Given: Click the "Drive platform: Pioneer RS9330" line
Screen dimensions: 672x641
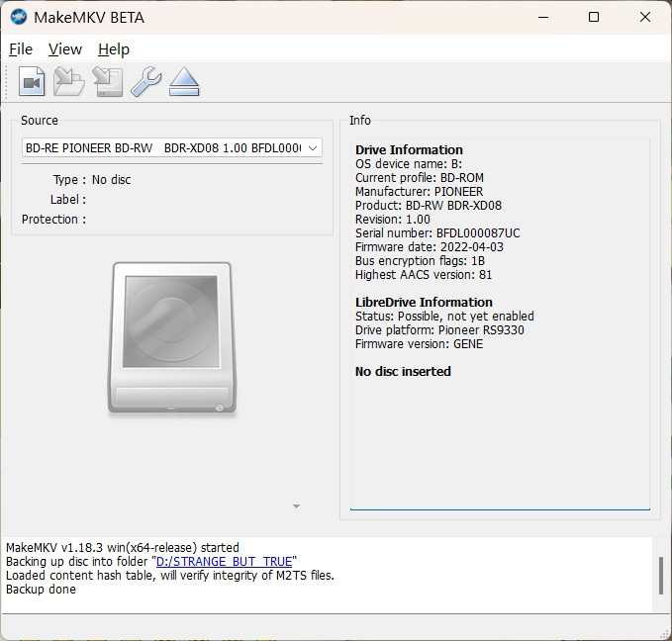Looking at the screenshot, I should click(x=439, y=330).
